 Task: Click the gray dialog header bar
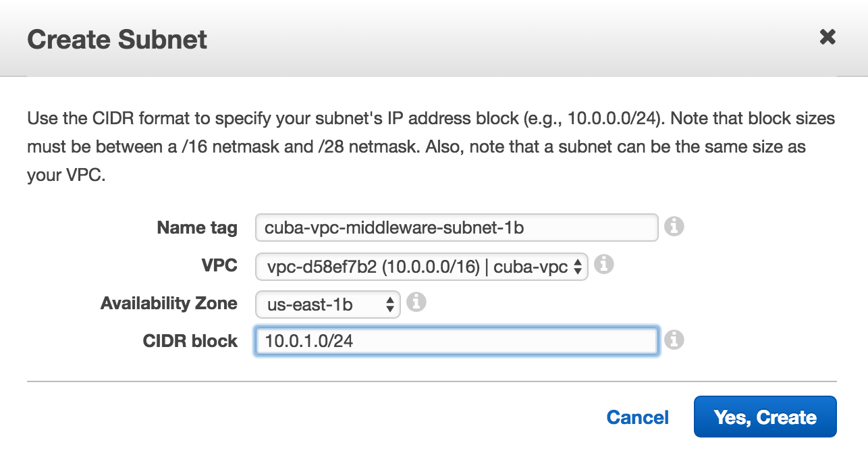[x=434, y=38]
